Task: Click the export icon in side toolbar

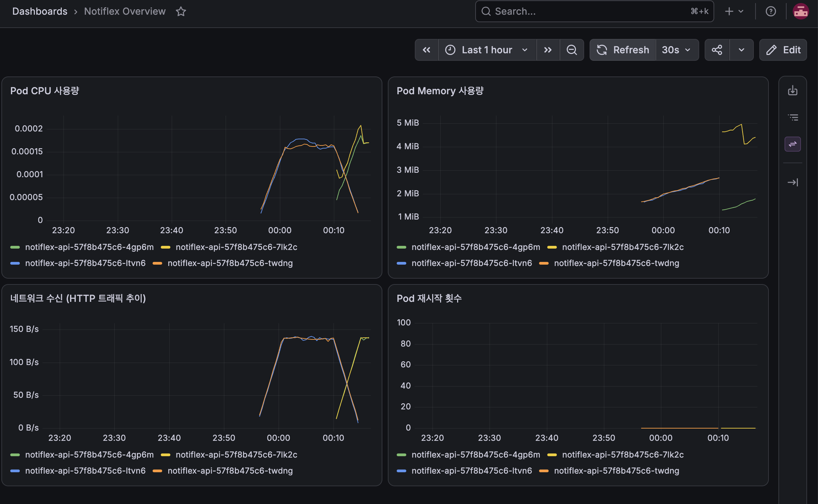Action: tap(793, 90)
